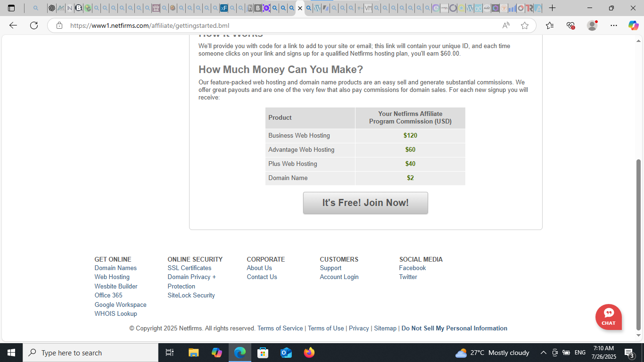Open the Support link
This screenshot has height=362, width=644.
coord(330,268)
